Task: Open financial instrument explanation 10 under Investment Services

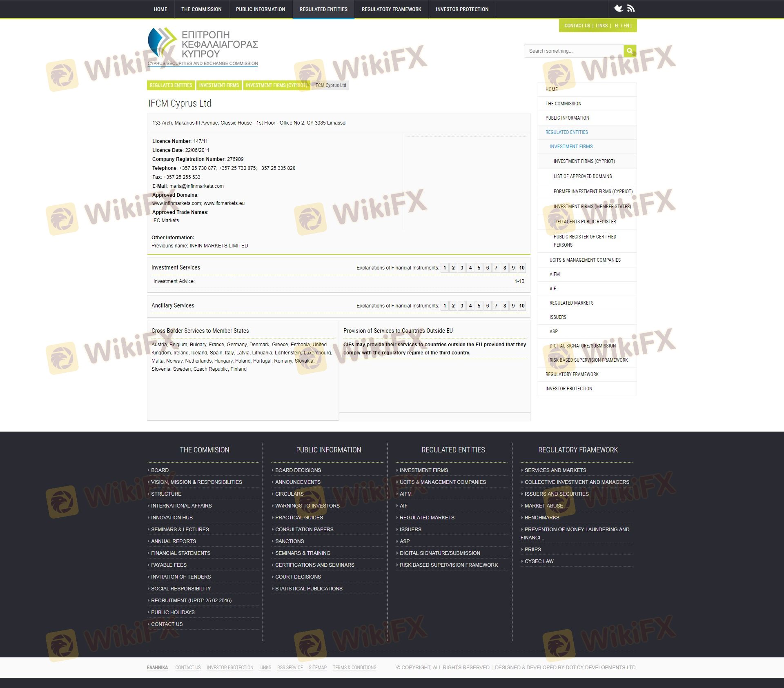Action: coord(521,268)
